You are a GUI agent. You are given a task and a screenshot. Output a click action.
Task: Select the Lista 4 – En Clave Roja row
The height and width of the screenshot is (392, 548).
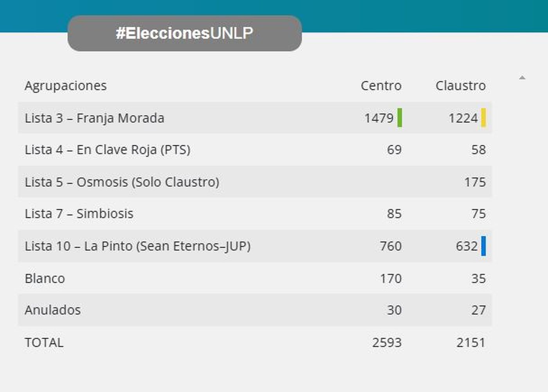coord(107,150)
